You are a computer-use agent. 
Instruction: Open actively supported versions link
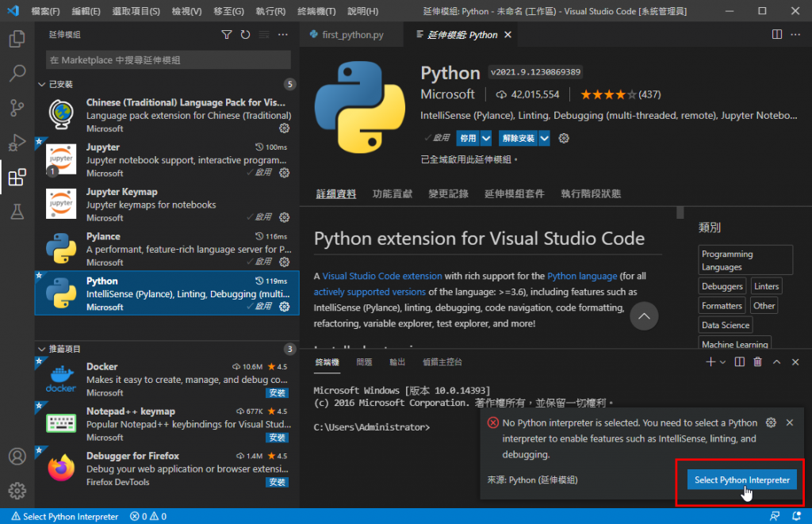370,292
